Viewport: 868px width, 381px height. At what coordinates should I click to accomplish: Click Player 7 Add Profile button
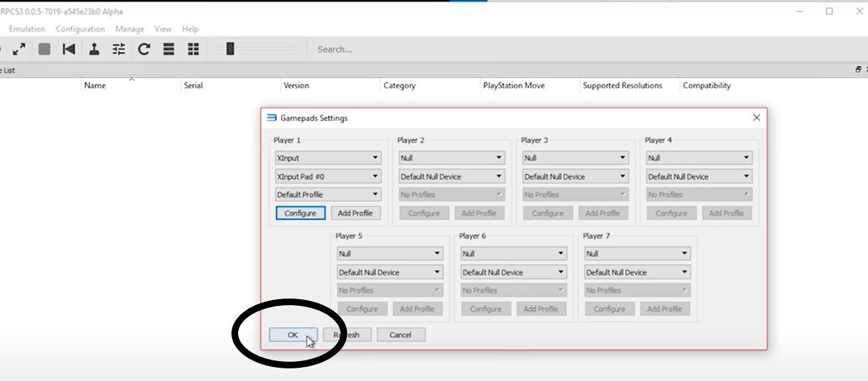click(664, 309)
